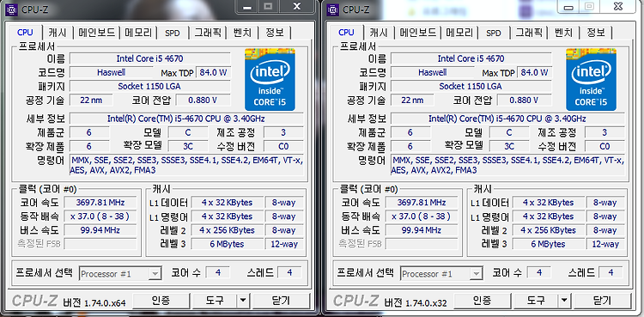Click Intel Core i5 logo in left window
Screen dimensions: 644x317
click(270, 80)
